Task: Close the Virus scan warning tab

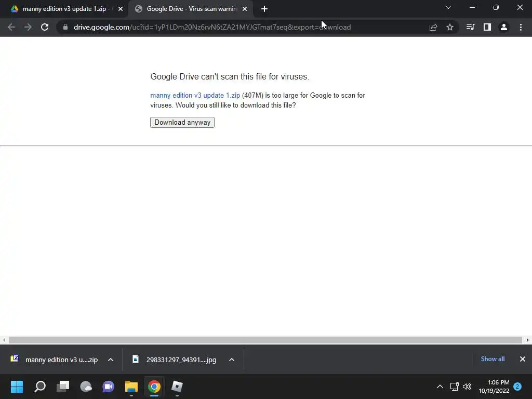Action: (245, 9)
